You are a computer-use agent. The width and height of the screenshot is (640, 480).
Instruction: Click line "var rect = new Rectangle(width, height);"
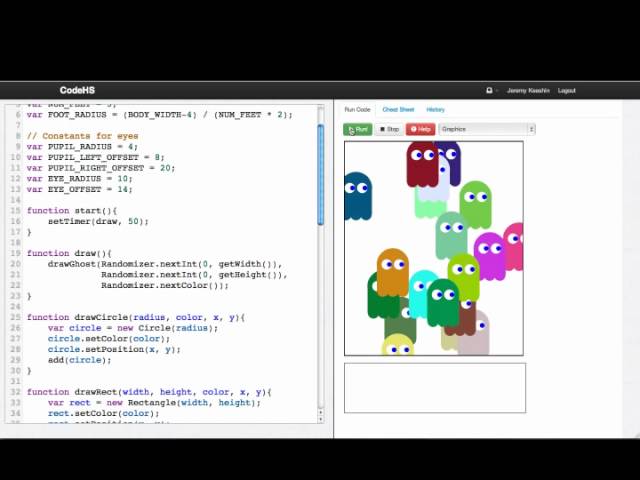point(154,402)
